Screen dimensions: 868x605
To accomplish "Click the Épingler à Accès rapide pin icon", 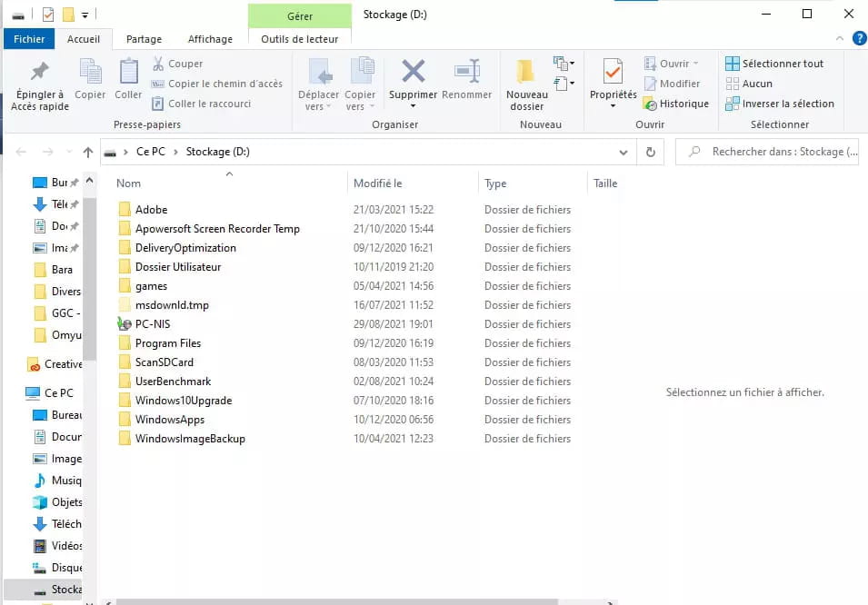I will click(39, 71).
